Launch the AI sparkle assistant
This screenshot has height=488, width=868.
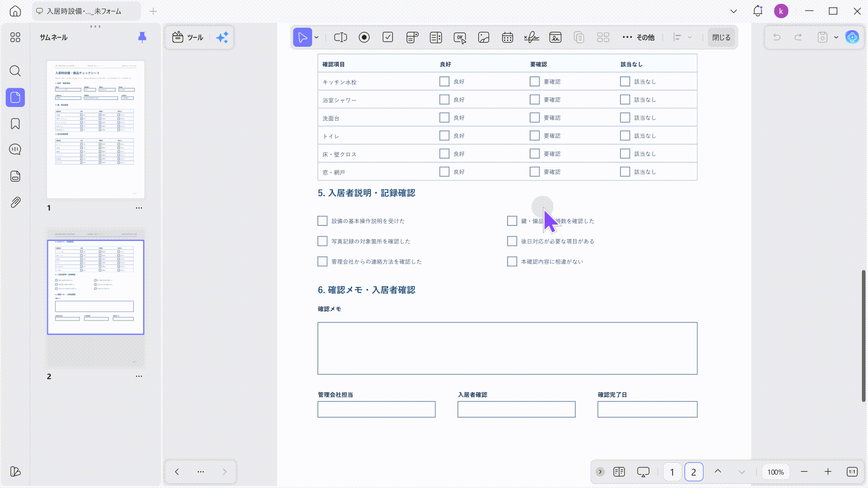tap(222, 37)
